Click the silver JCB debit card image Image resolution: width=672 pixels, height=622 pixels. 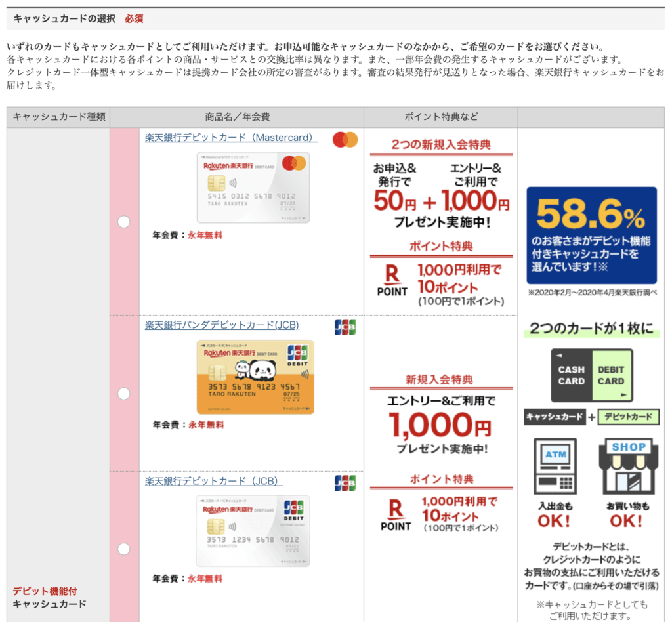(x=253, y=531)
